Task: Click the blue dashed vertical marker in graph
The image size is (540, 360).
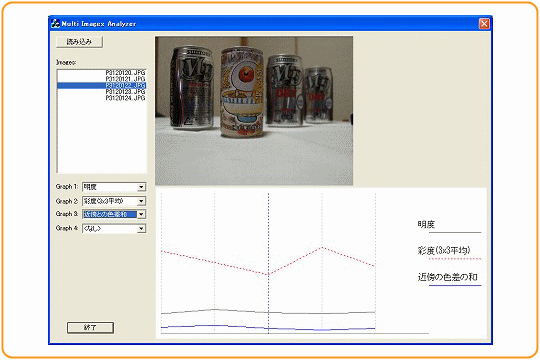Action: coord(269,262)
